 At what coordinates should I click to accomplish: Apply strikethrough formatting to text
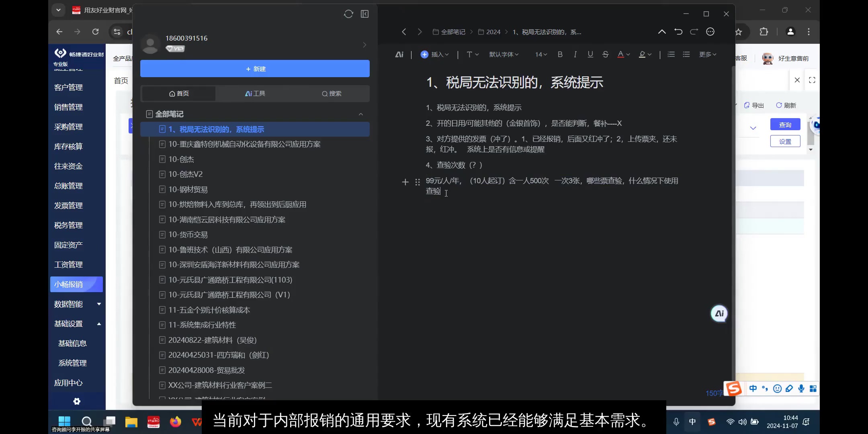pos(605,54)
